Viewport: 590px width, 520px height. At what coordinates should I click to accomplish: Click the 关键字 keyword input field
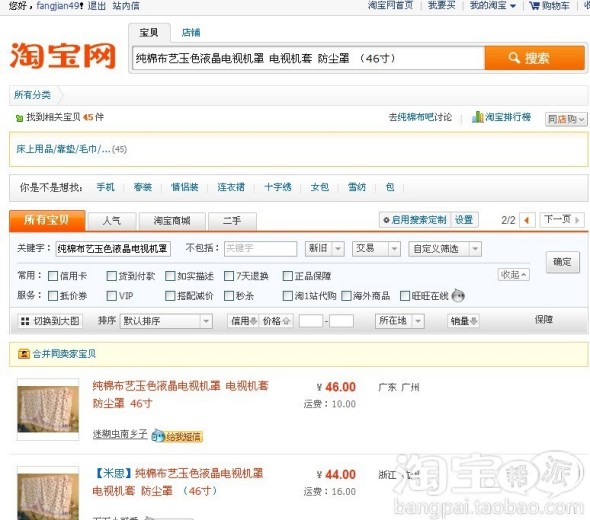113,249
